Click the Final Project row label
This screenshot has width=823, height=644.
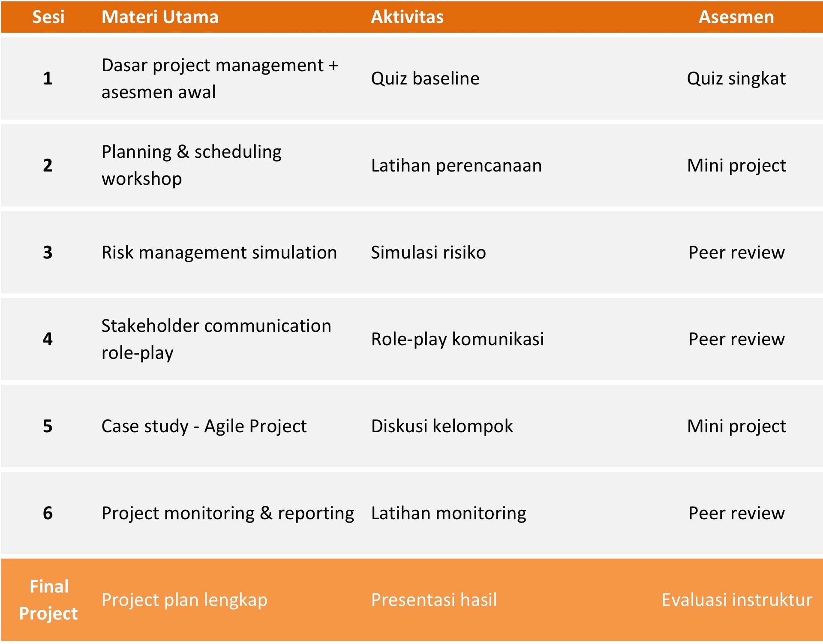(x=48, y=600)
